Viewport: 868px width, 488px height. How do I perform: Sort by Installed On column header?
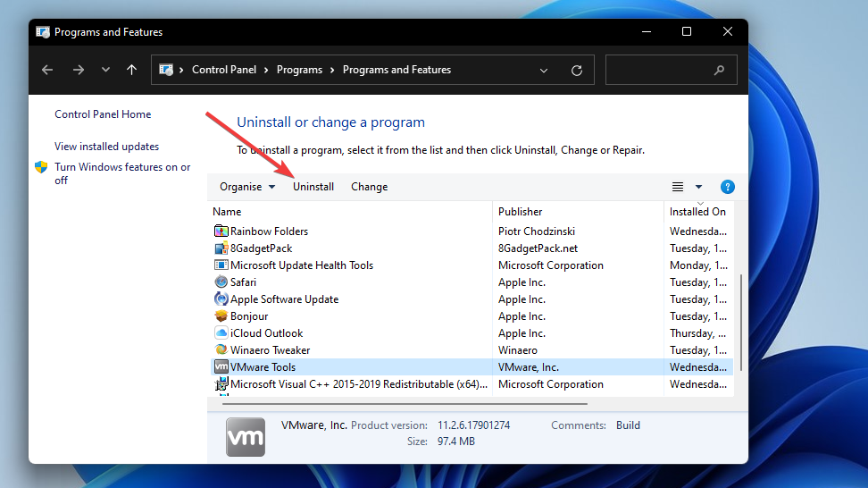[697, 212]
